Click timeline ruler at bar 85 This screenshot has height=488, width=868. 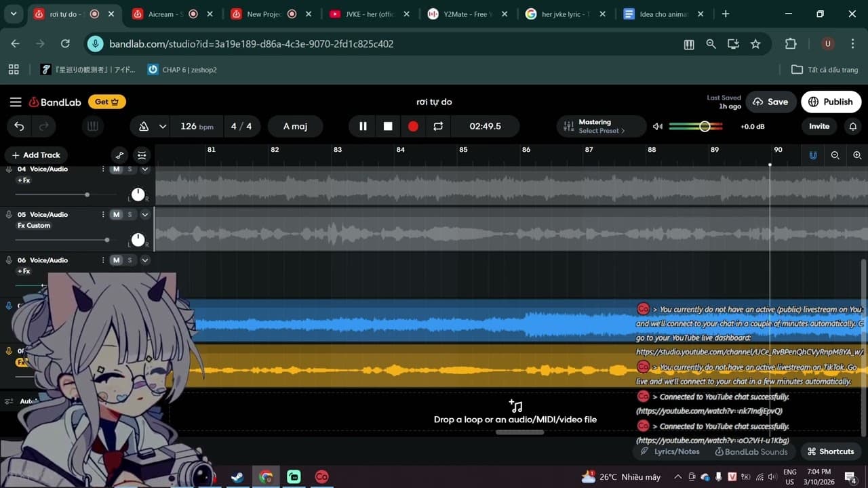tap(463, 150)
